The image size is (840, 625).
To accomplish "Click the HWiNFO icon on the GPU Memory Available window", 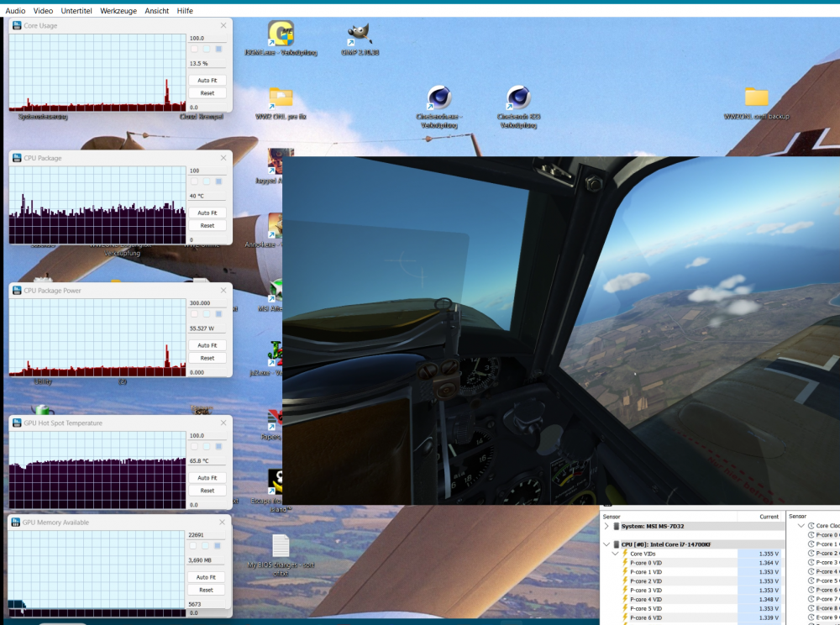I will point(15,522).
